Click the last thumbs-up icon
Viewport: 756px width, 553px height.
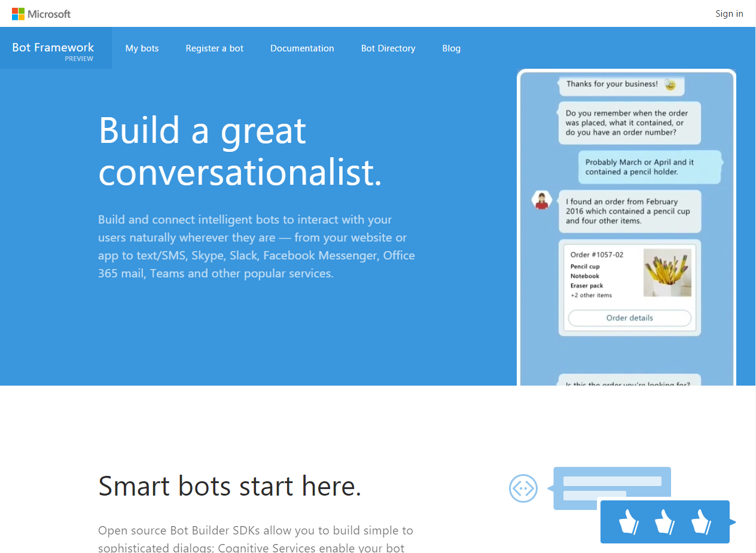click(701, 521)
